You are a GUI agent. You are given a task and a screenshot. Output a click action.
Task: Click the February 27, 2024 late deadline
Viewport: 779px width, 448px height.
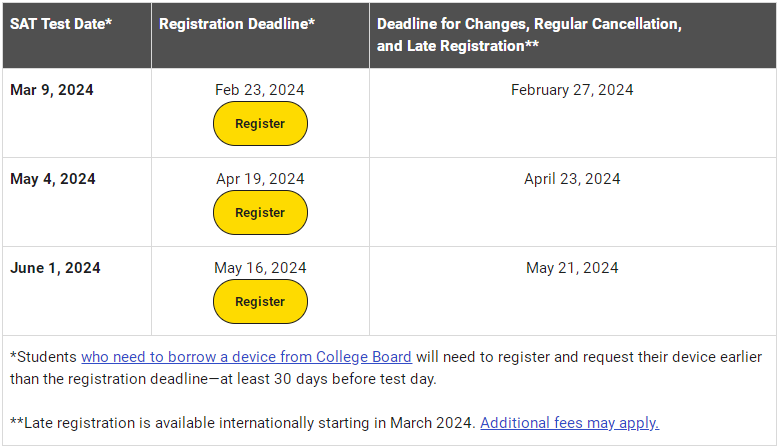572,90
